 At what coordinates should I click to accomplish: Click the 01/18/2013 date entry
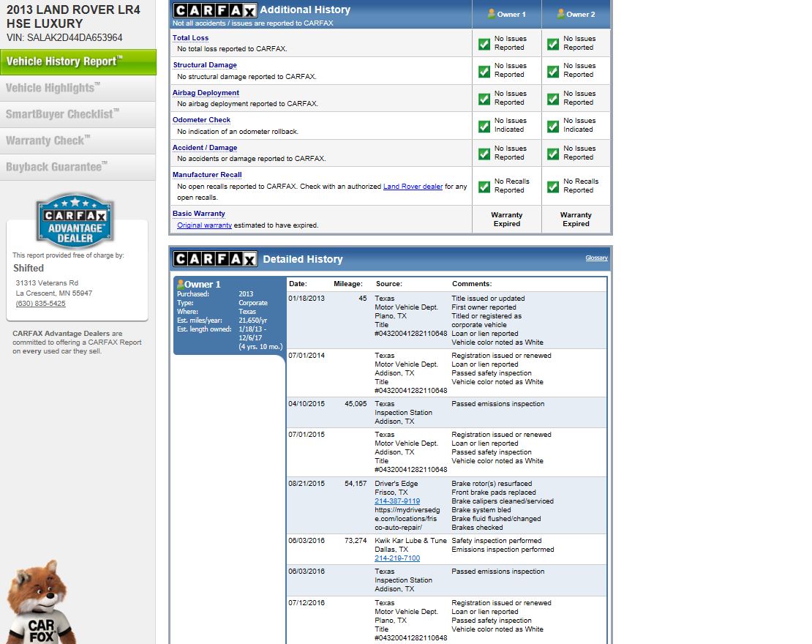point(307,299)
